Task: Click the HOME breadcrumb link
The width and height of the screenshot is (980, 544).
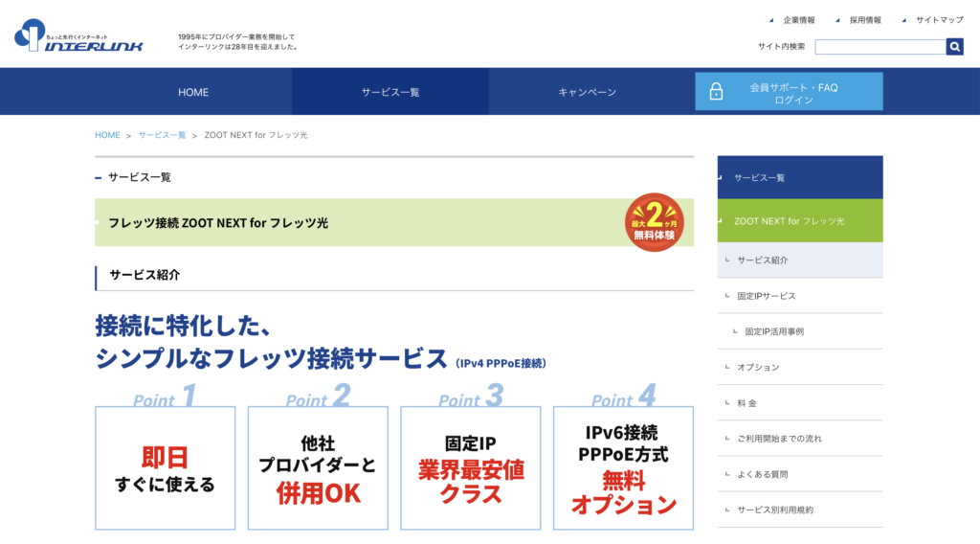Action: click(107, 135)
